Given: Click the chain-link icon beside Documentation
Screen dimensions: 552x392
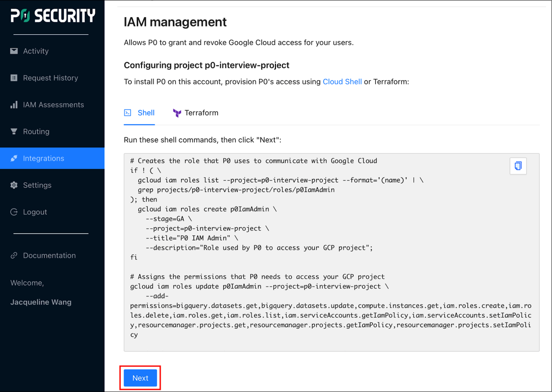Looking at the screenshot, I should [14, 255].
